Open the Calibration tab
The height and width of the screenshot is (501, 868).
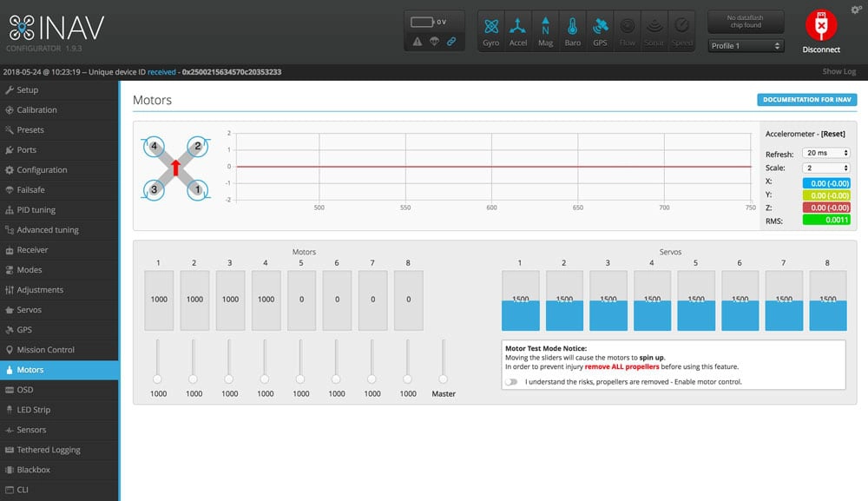pos(59,109)
